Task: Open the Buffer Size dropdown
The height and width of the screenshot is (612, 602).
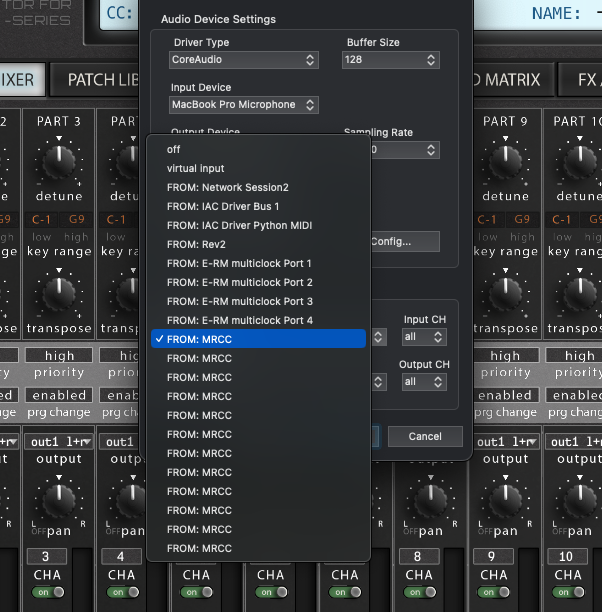Action: click(x=392, y=60)
